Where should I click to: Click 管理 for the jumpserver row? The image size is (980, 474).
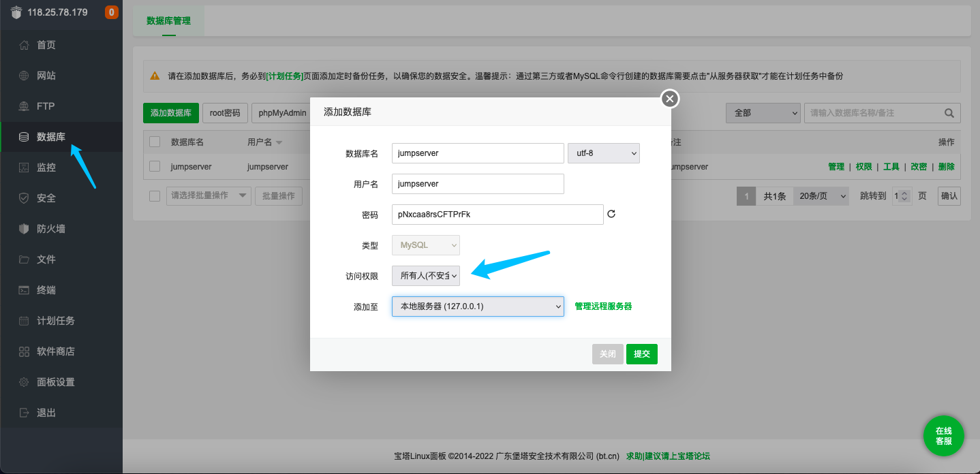coord(836,166)
